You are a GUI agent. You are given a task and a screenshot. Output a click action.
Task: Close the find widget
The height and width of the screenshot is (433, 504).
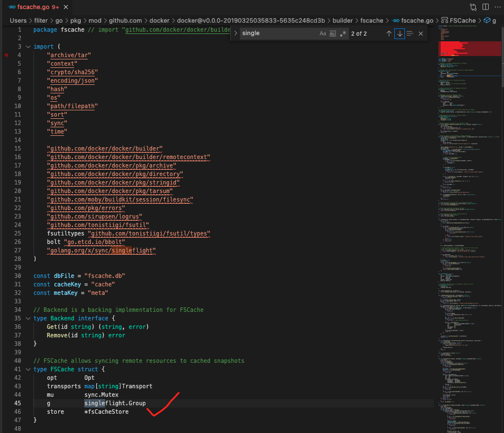421,33
